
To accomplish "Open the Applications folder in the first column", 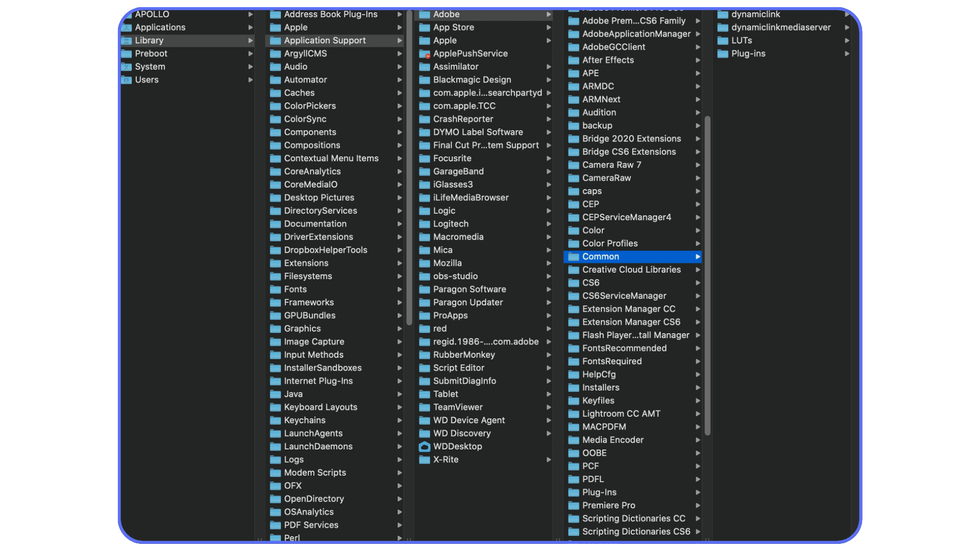I will (x=159, y=27).
